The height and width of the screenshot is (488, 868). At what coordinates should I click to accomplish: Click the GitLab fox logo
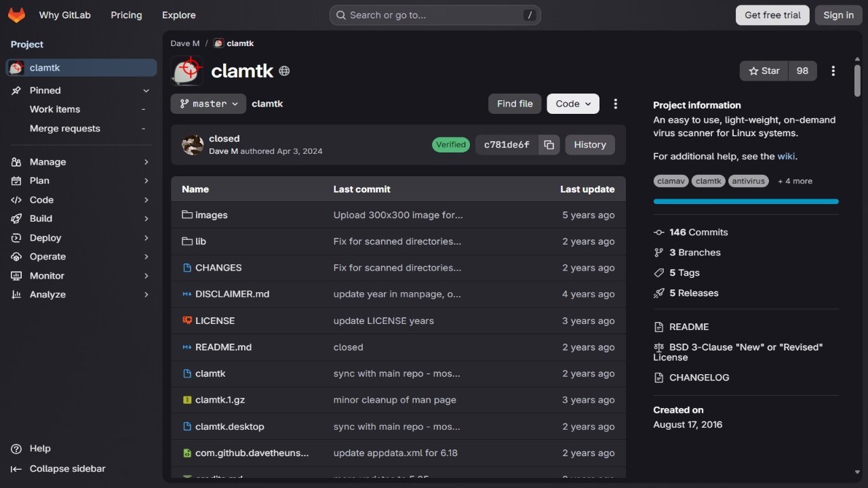(x=16, y=15)
